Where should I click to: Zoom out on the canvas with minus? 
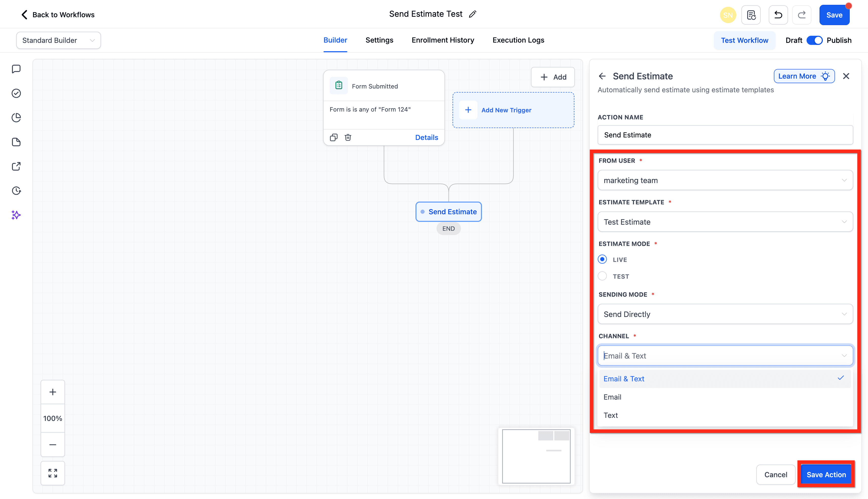click(x=53, y=444)
